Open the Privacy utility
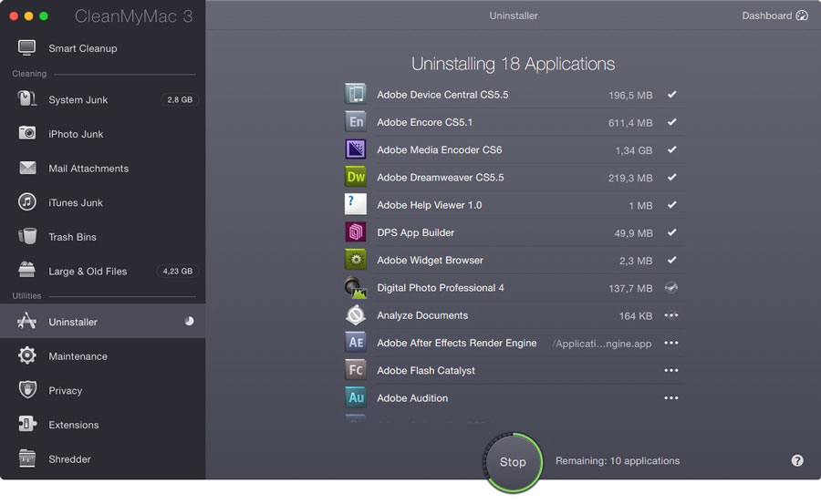 tap(102, 390)
